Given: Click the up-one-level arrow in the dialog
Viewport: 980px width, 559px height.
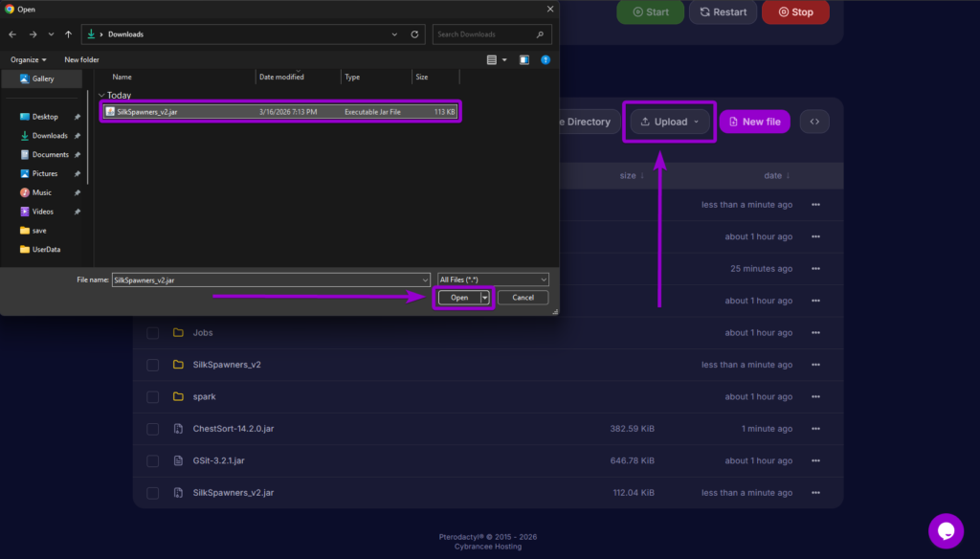Looking at the screenshot, I should click(x=67, y=34).
